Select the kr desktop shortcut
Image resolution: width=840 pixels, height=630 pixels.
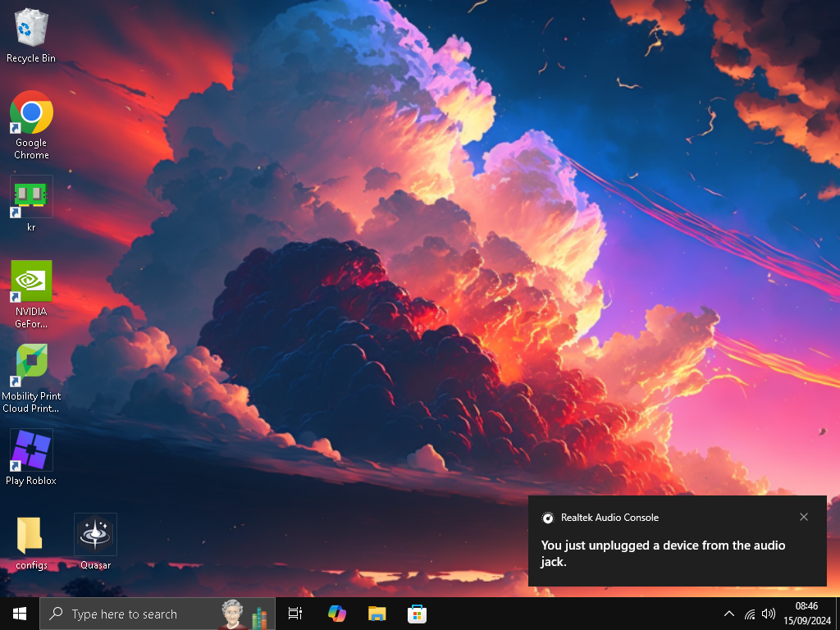[x=31, y=203]
